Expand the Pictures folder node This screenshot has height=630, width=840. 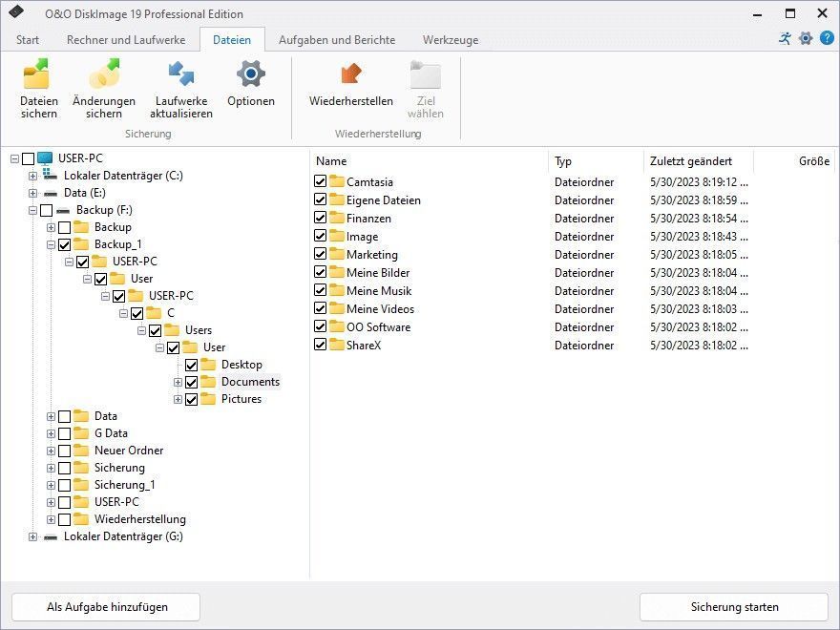[178, 400]
